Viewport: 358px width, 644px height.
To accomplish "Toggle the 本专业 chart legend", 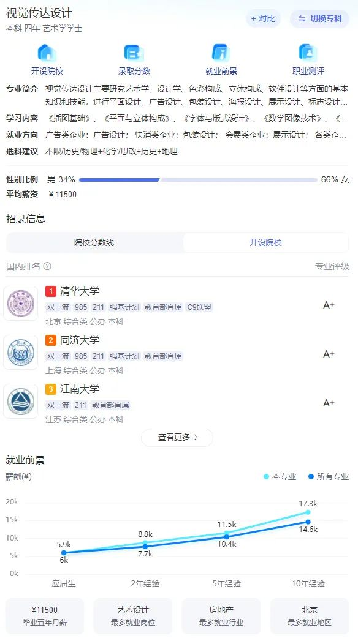I will [280, 476].
